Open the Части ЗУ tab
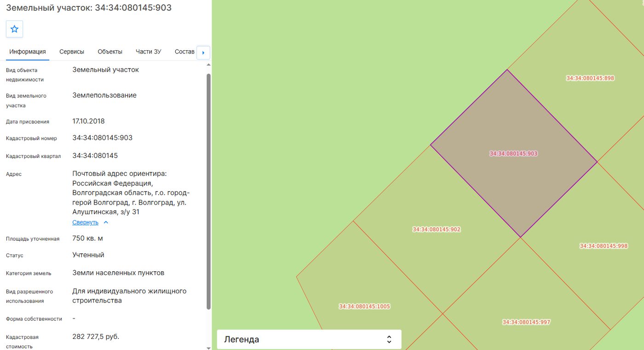Viewport: 644px width, 350px height. click(148, 52)
